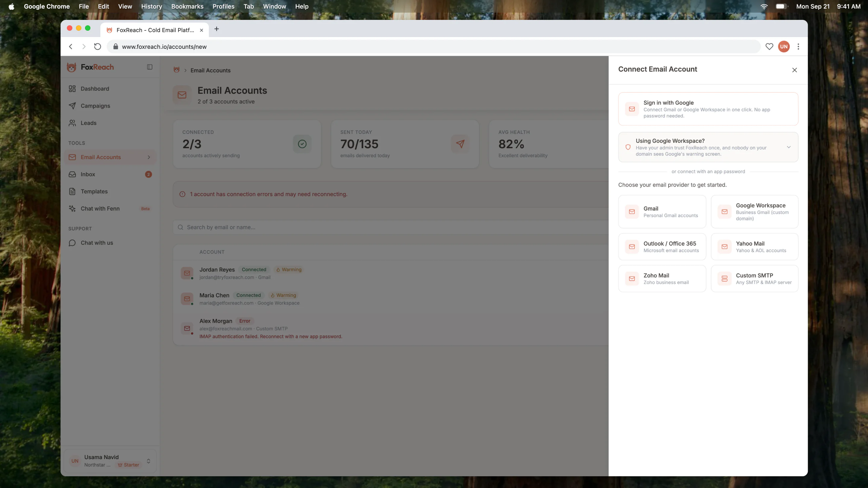868x488 pixels.
Task: Focus the search by email or name field
Action: point(390,227)
